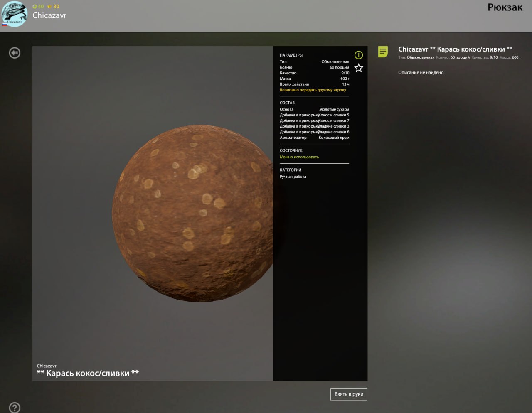Select the Chicazavr username in top bar
Screen dimensions: 532x413
click(49, 16)
